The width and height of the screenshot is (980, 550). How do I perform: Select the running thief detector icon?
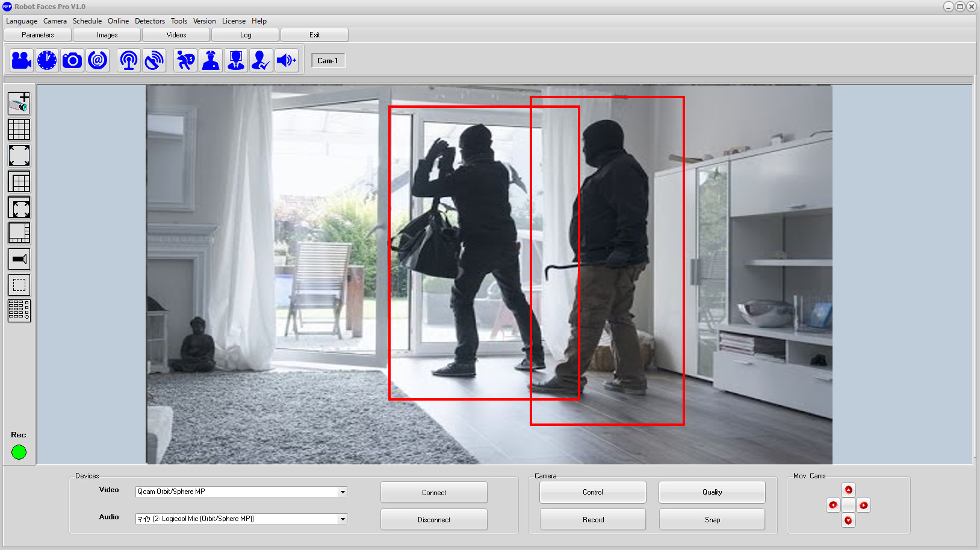tap(185, 60)
